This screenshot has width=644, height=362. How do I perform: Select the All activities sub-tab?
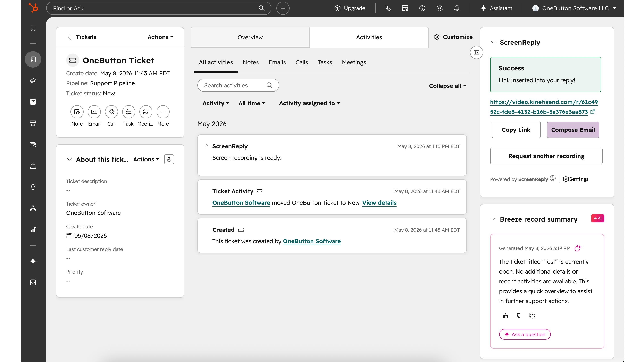[x=216, y=62]
